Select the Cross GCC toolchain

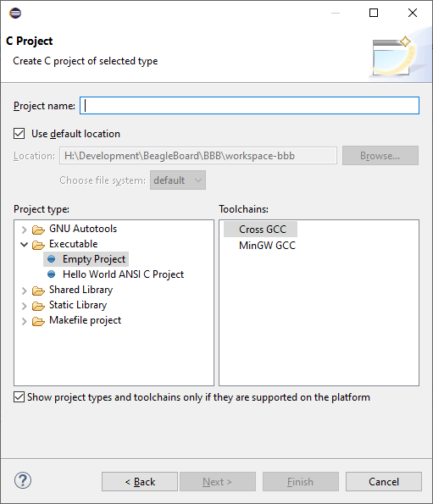[x=263, y=230]
